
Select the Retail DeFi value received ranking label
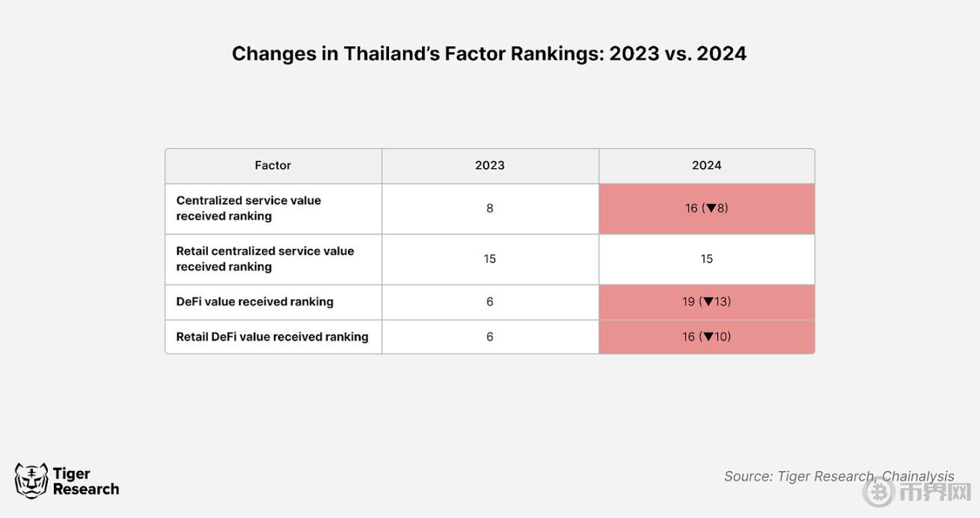pyautogui.click(x=272, y=337)
